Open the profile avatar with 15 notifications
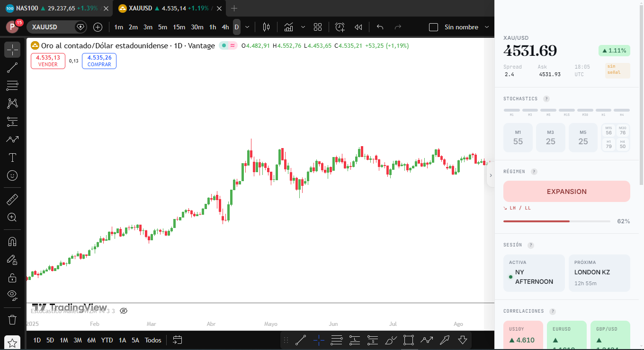This screenshot has height=350, width=644. [x=12, y=27]
